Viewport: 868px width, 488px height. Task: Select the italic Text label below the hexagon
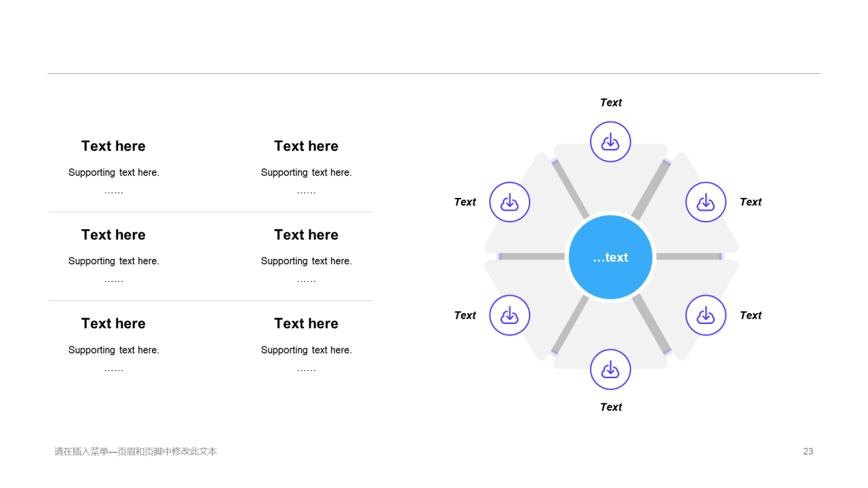pos(610,407)
